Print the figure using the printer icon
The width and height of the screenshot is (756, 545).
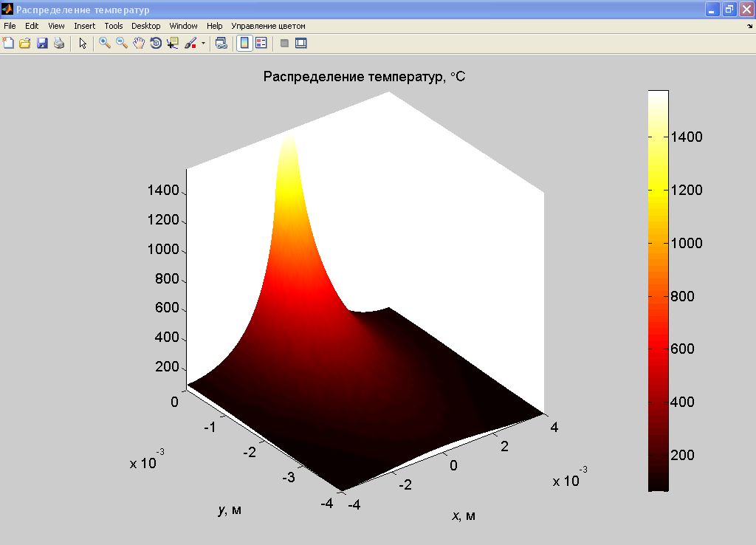[58, 44]
